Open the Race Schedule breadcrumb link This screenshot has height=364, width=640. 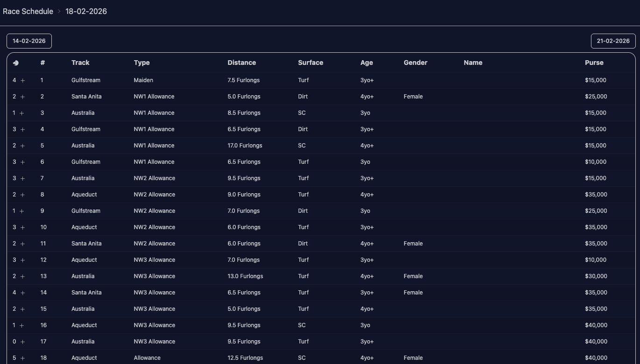coord(28,11)
